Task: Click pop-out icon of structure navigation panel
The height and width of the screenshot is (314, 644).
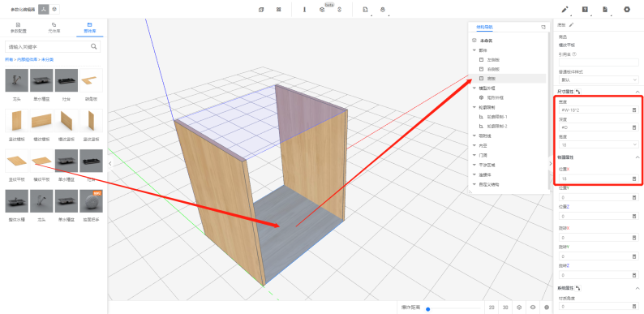Action: tap(543, 27)
